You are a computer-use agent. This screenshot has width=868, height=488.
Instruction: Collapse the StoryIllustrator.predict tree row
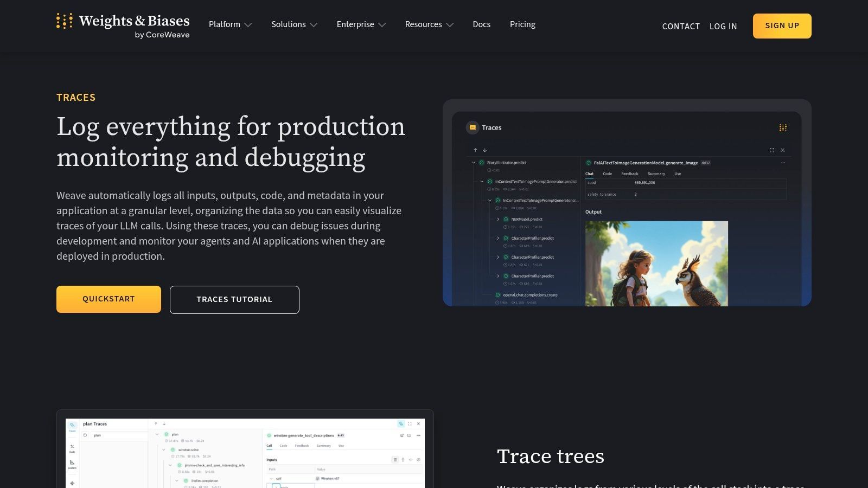pos(474,163)
